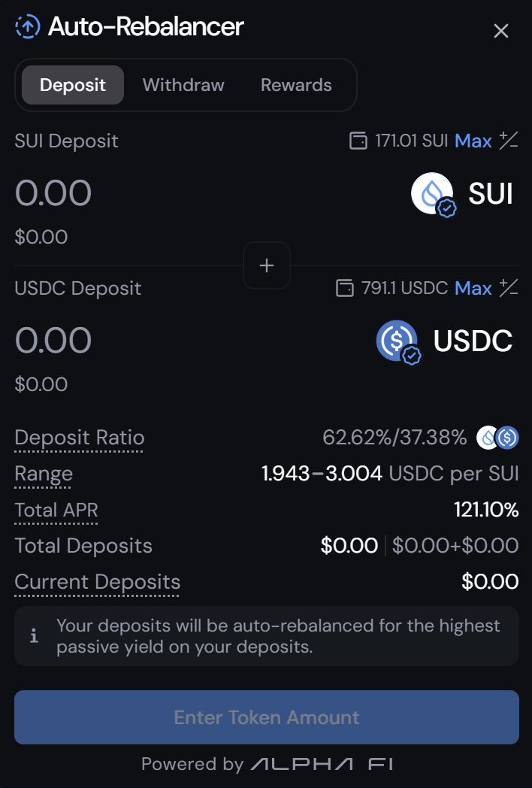Screen dimensions: 532x788
Task: Click the SUI token icon
Action: pyautogui.click(x=432, y=194)
